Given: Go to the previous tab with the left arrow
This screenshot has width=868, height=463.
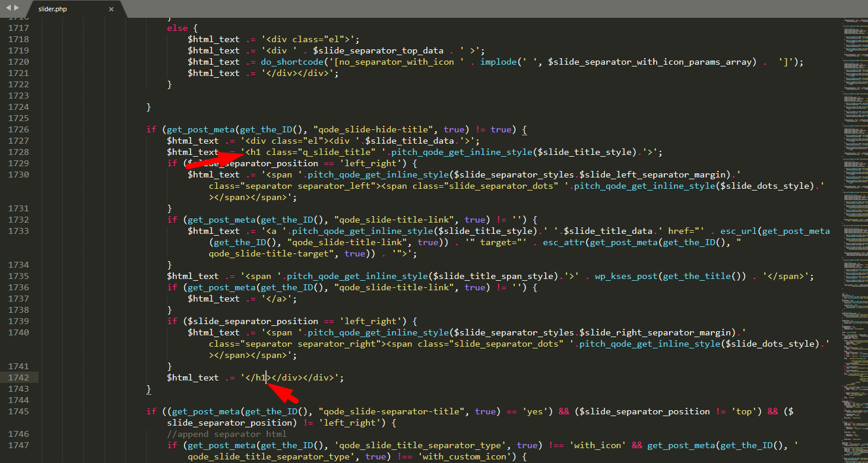Looking at the screenshot, I should [x=8, y=8].
